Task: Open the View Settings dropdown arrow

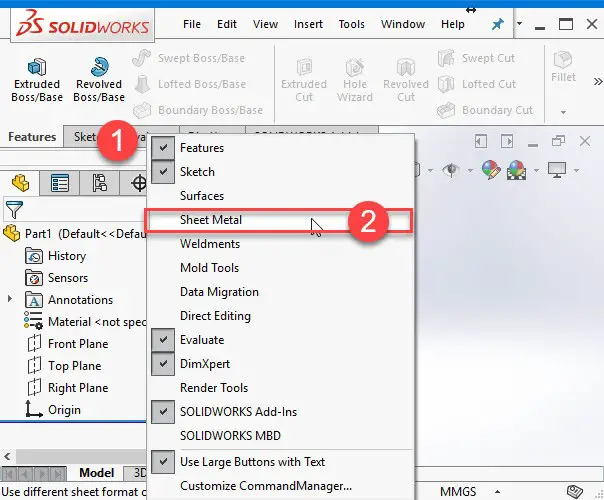Action: [576, 170]
